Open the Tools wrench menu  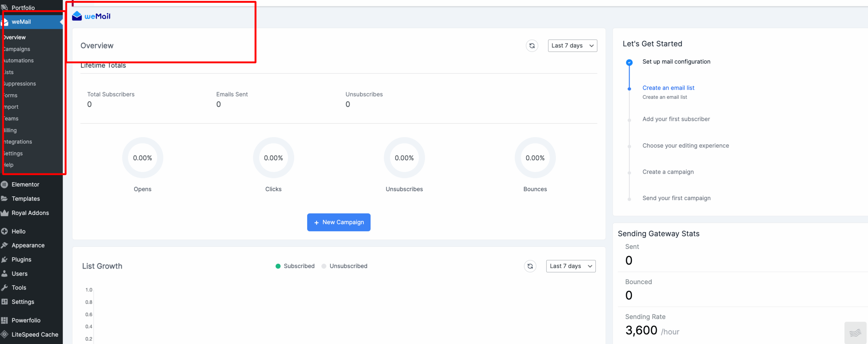[19, 288]
